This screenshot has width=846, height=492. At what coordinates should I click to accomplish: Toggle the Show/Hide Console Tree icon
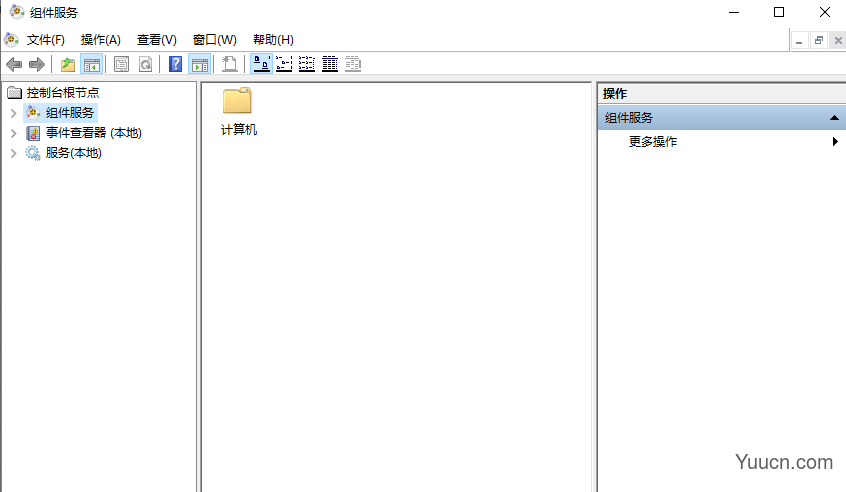click(x=92, y=65)
